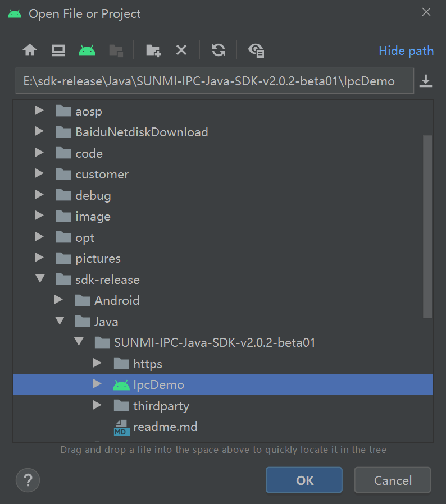Expand the debug folder
This screenshot has width=446, height=504.
39,194
